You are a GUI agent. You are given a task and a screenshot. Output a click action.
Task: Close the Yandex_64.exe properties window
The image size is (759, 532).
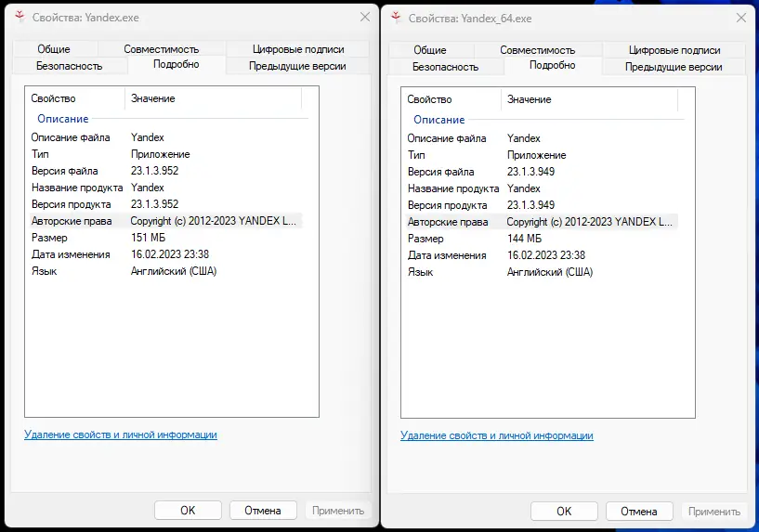click(x=740, y=18)
